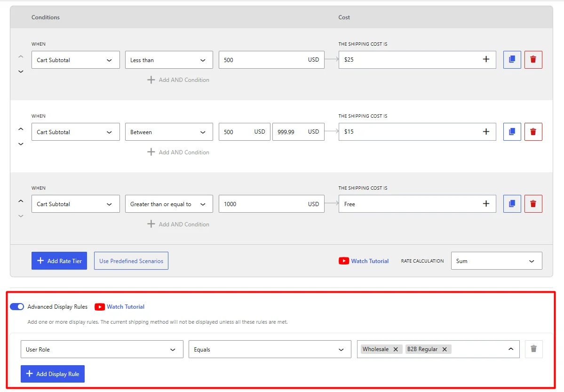
Task: Add AND Condition to the Greater than tier
Action: [x=178, y=224]
